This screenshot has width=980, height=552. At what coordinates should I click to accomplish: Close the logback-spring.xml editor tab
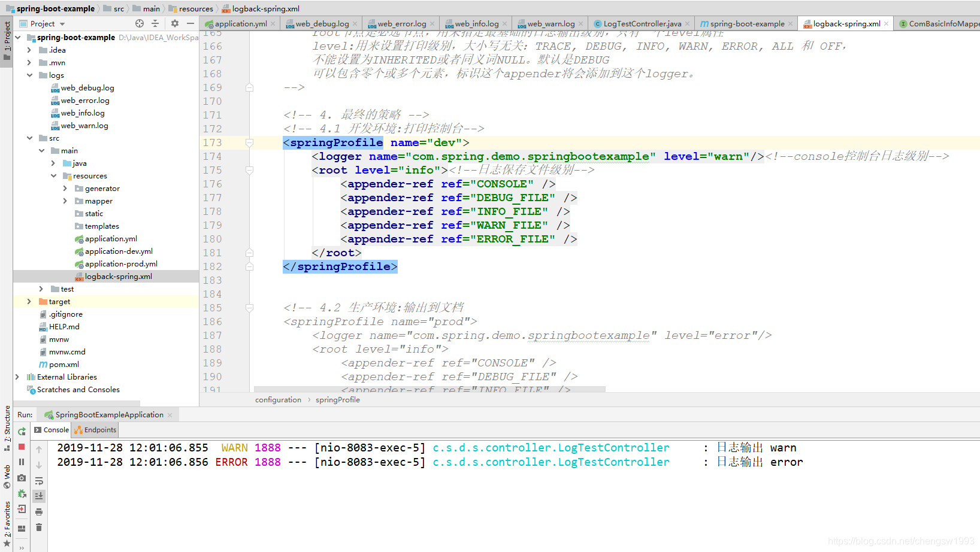click(x=886, y=24)
